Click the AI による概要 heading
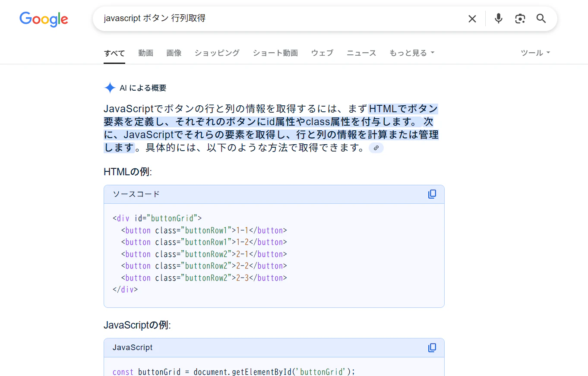588x376 pixels. coord(143,88)
